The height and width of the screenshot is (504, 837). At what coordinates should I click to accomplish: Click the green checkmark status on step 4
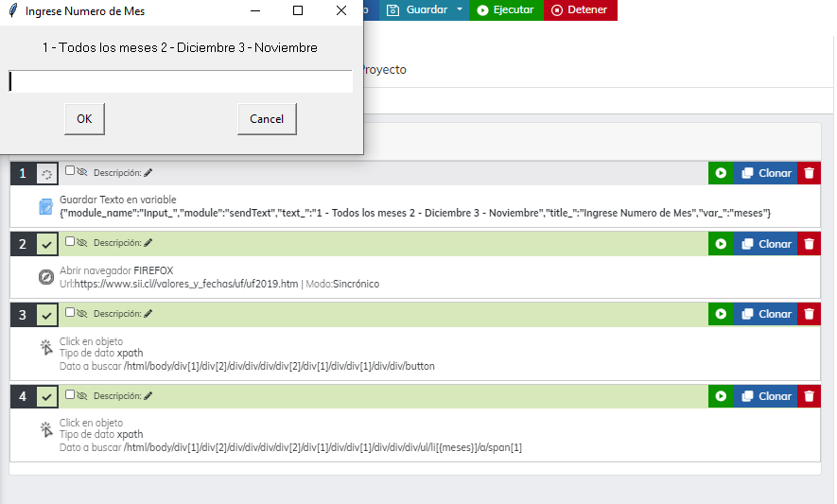46,397
